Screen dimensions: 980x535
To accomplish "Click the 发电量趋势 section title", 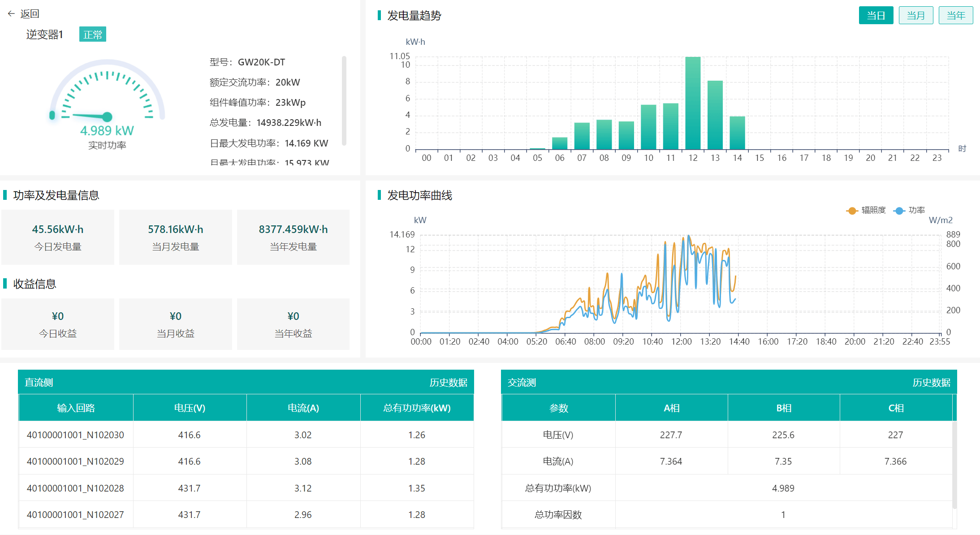I will (414, 16).
